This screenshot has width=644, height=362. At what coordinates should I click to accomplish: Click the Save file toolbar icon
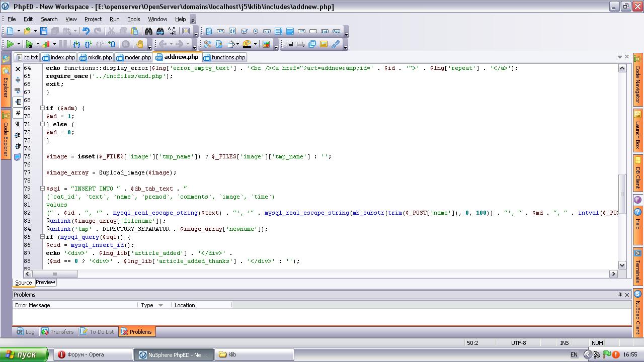pos(44,31)
